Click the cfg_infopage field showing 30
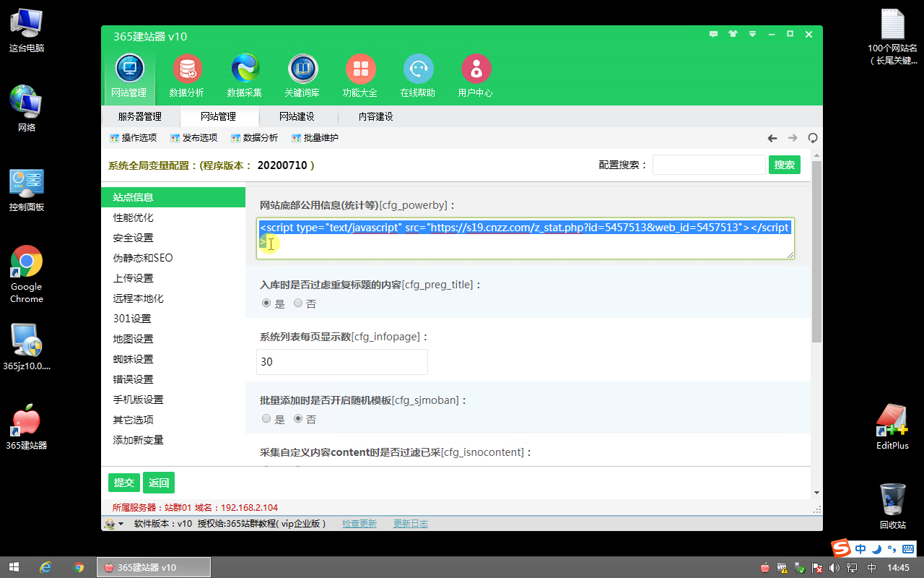The image size is (924, 578). (x=342, y=362)
